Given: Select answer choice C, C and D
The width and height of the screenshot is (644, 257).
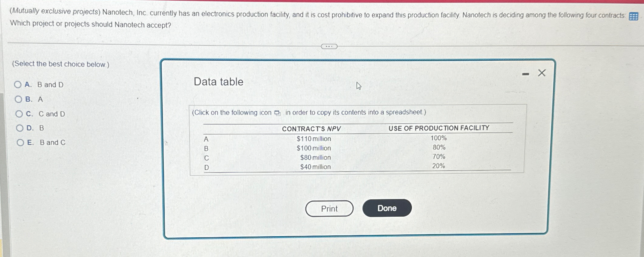Looking at the screenshot, I should pyautogui.click(x=19, y=114).
